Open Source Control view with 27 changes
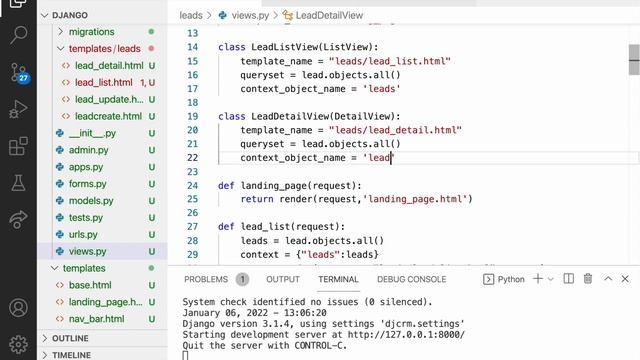This screenshot has width=640, height=360. click(18, 73)
